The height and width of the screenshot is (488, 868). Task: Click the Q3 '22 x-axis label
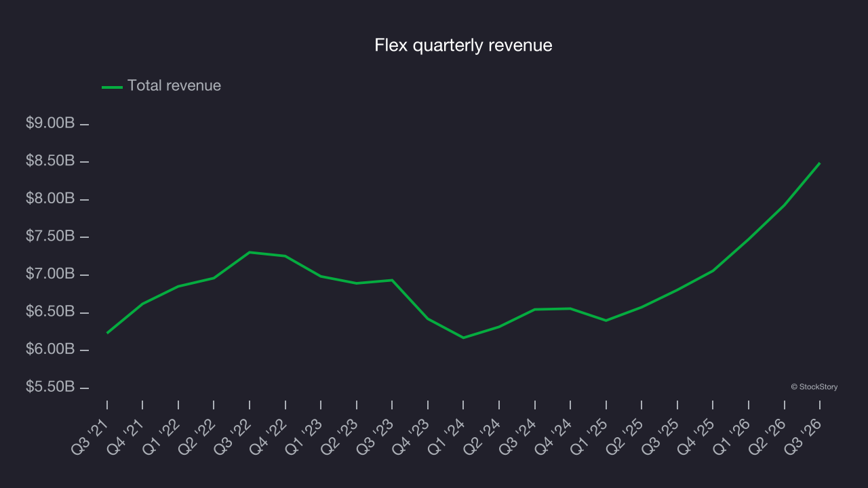233,436
